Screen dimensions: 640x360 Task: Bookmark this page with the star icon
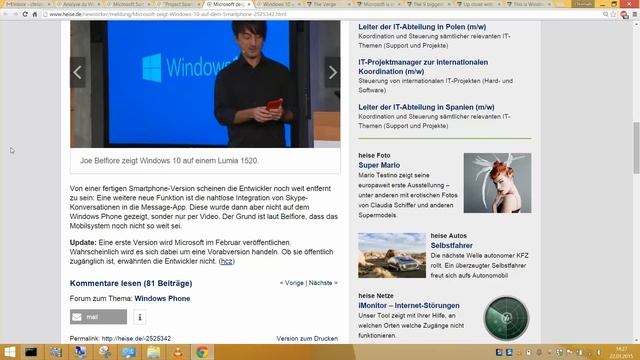click(614, 14)
